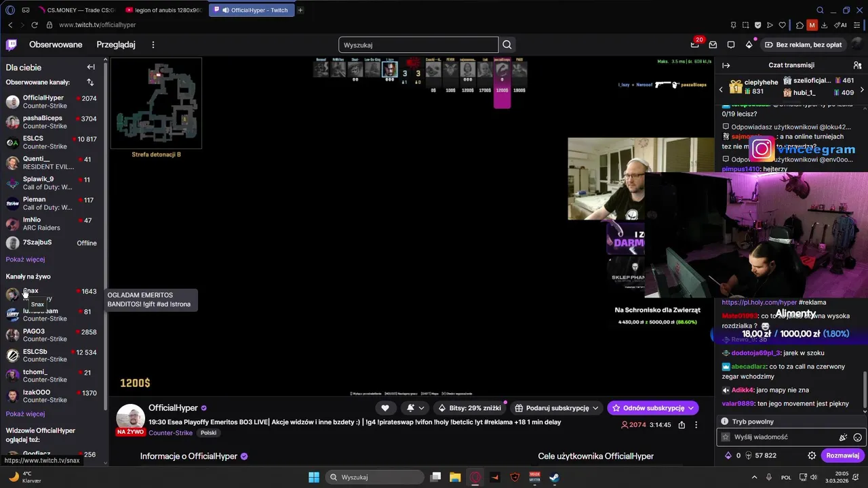Image resolution: width=868 pixels, height=488 pixels.
Task: Open stream options three-dot menu
Action: (696, 425)
